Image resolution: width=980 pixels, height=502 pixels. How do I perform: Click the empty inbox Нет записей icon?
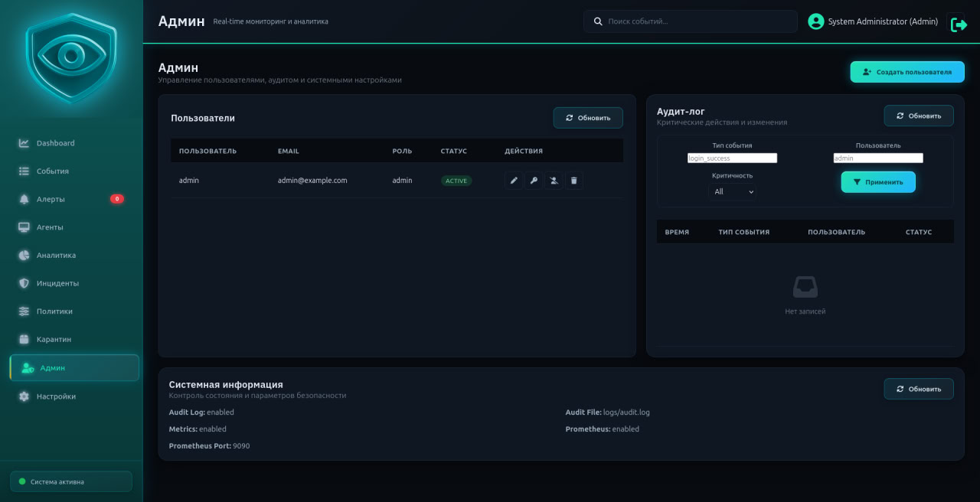(805, 287)
